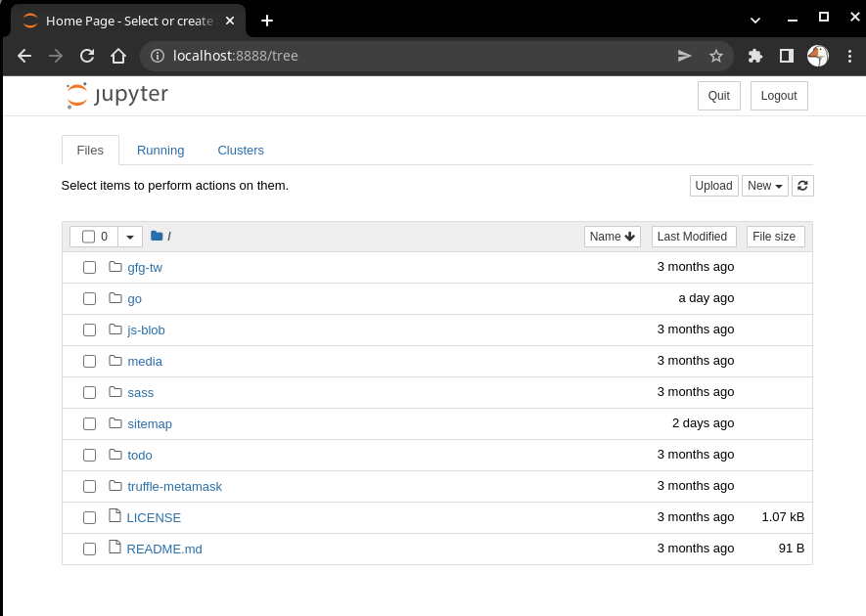Open the sitemap folder link
Image resolution: width=866 pixels, height=616 pixels.
150,424
